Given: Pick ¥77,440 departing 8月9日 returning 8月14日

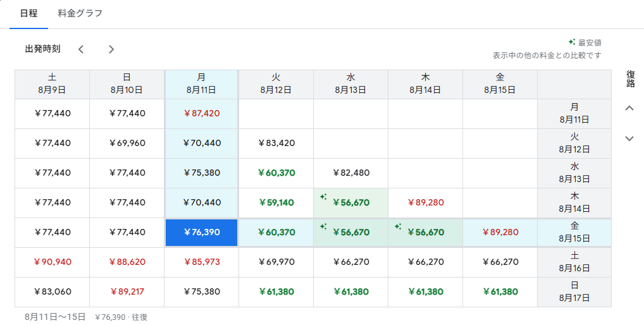Looking at the screenshot, I should 52,202.
